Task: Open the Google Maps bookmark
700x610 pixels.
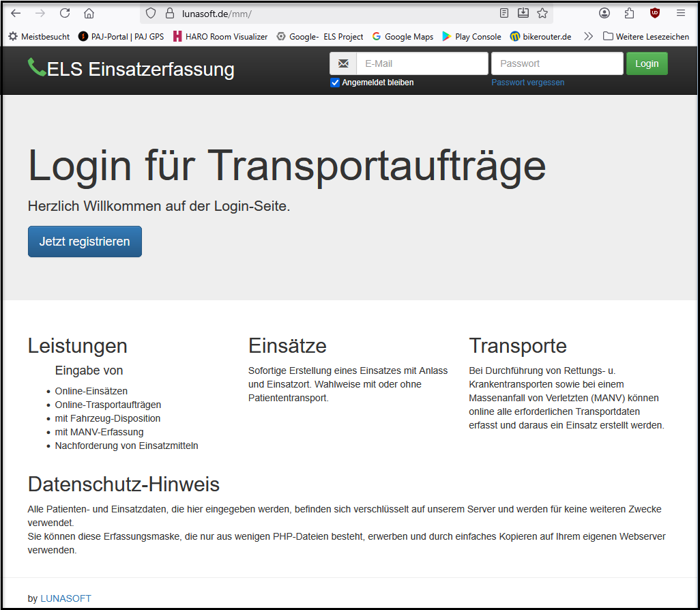Action: click(403, 36)
